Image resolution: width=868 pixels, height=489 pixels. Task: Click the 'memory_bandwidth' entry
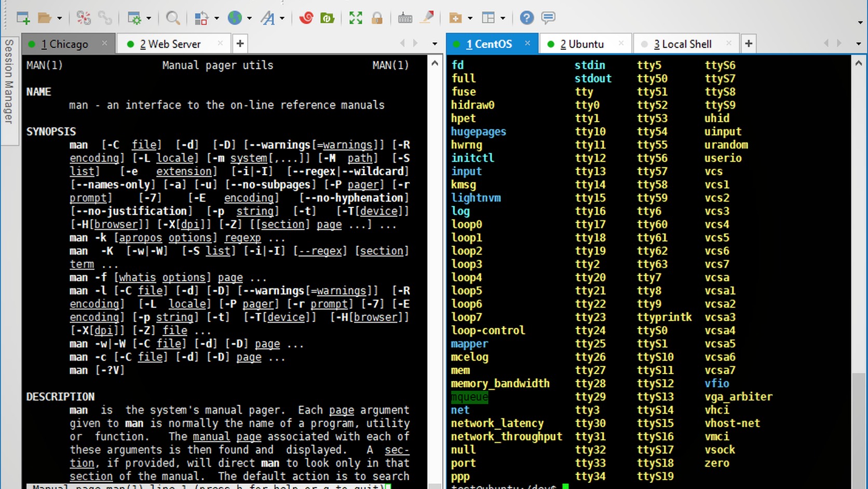pos(500,384)
